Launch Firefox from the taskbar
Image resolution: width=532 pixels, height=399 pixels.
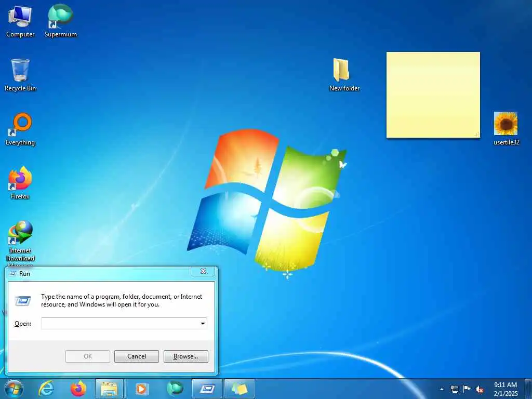pyautogui.click(x=78, y=389)
